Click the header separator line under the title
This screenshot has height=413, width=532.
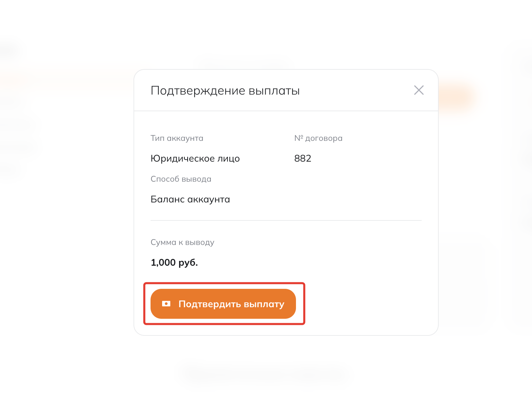[x=286, y=111]
